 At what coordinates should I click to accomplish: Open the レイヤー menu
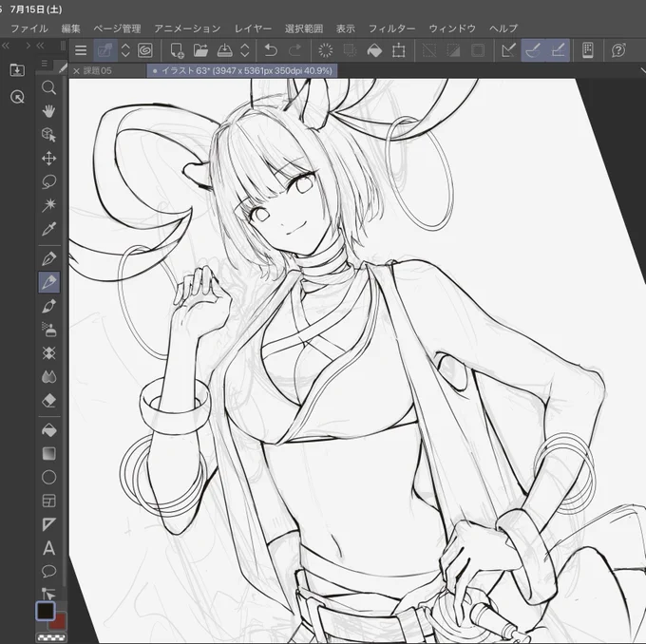tap(253, 28)
